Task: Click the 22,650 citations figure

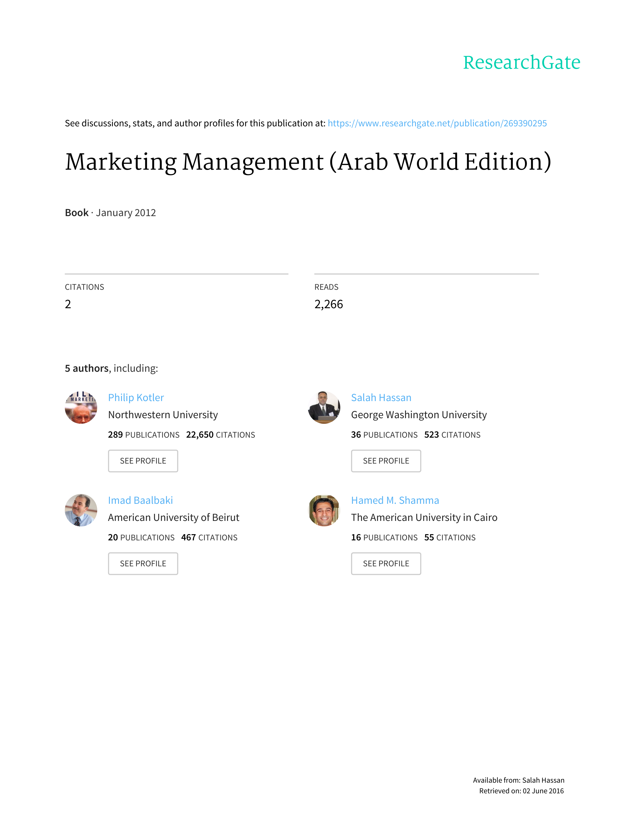Action: 220,435
